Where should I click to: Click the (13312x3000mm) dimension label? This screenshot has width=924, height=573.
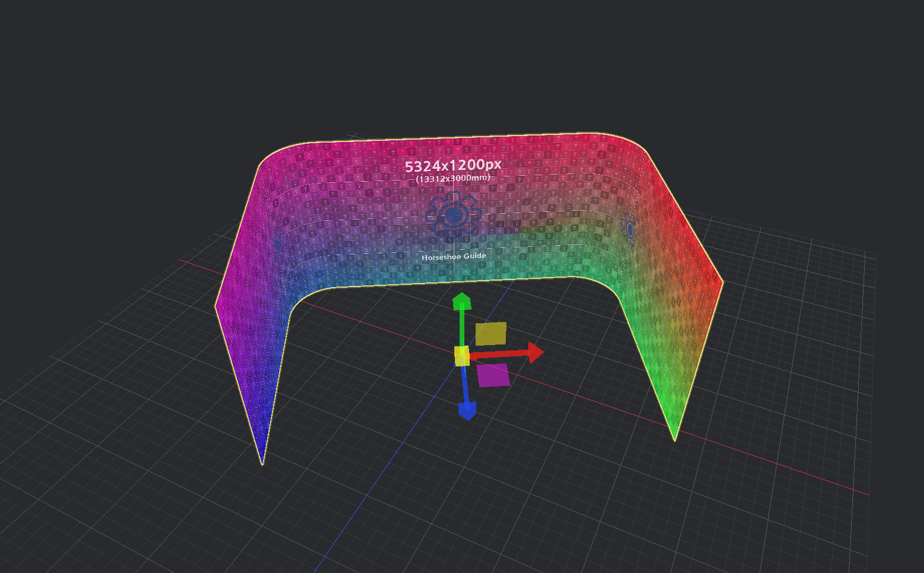453,178
